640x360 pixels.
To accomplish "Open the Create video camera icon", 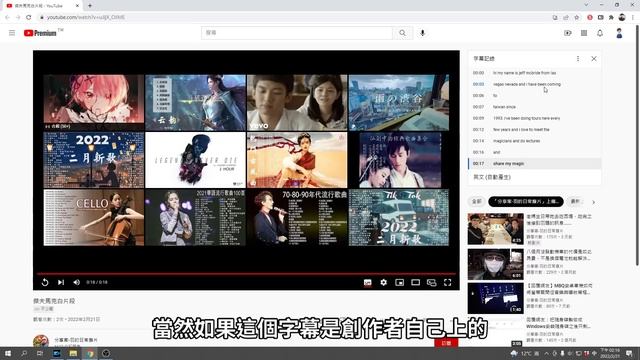I will (x=568, y=33).
